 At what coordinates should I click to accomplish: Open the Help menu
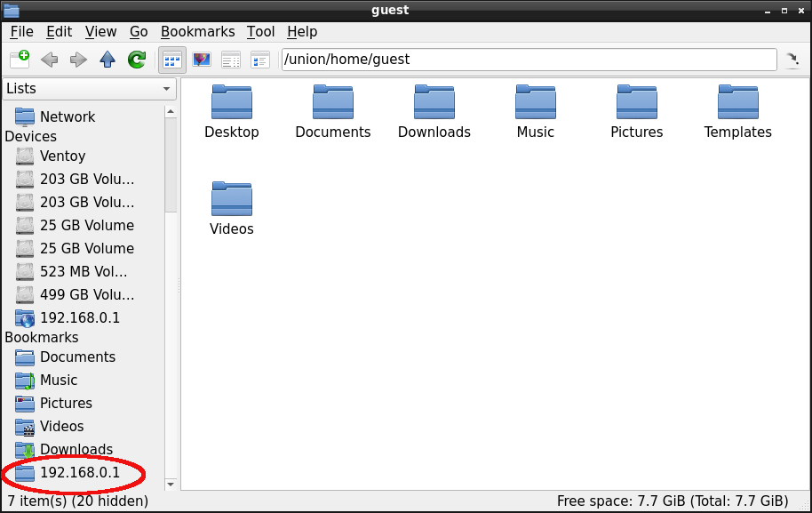click(x=302, y=32)
